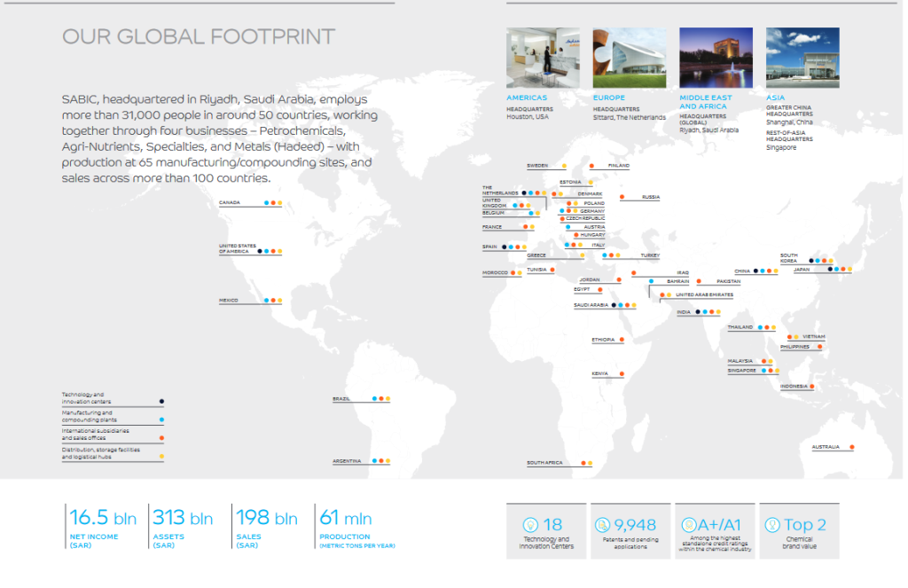
Task: Click the MEXICO map label
Action: (228, 301)
